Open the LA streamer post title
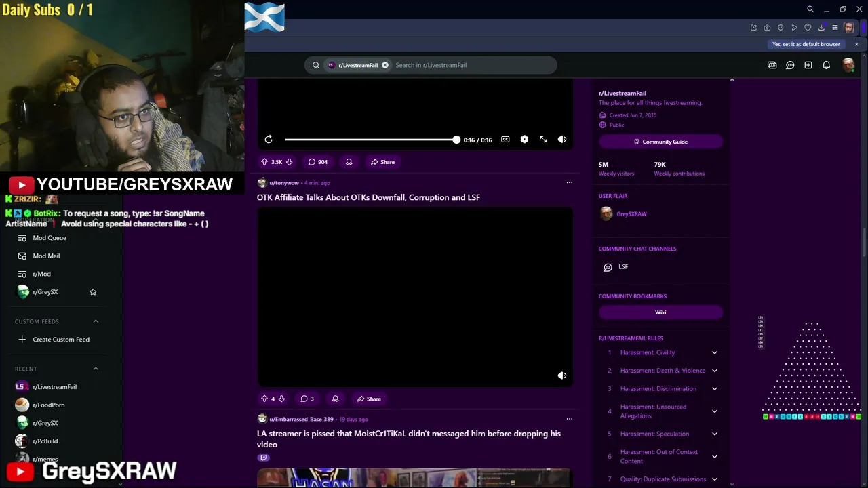This screenshot has height=488, width=868. (x=409, y=439)
